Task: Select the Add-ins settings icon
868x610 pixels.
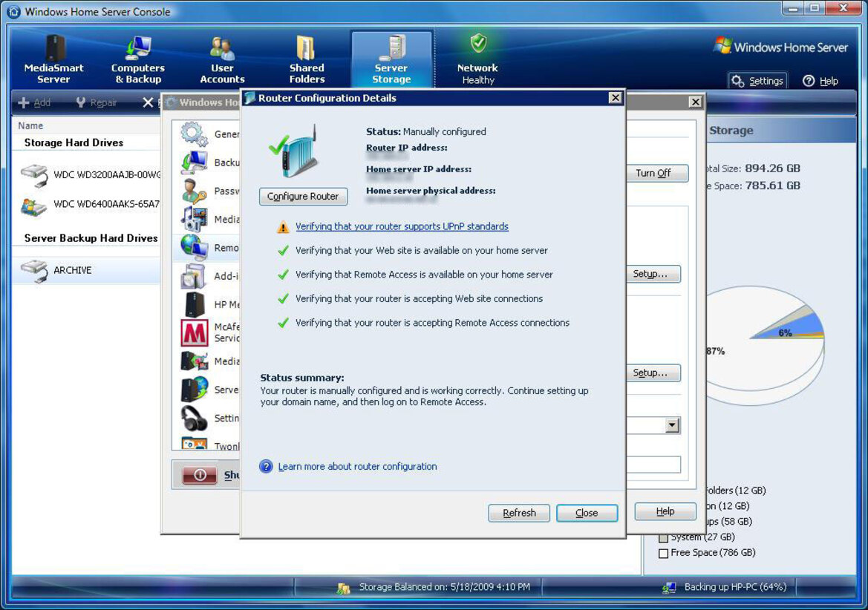Action: 194,276
